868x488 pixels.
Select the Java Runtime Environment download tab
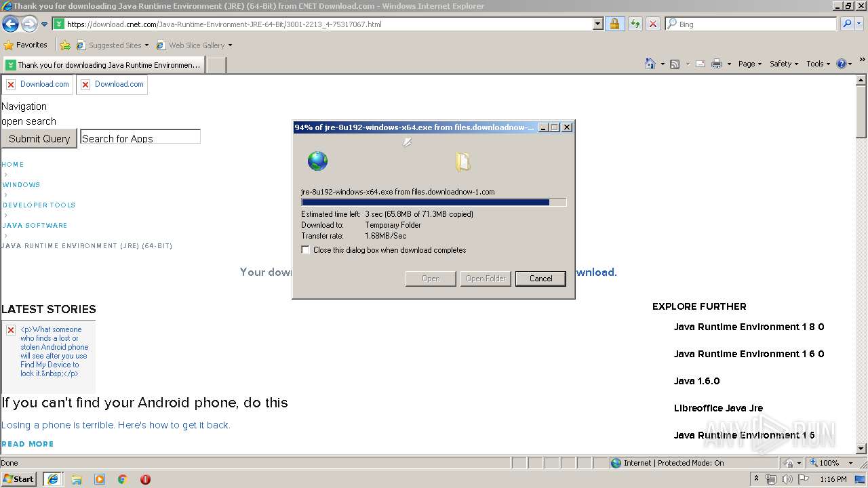[103, 65]
